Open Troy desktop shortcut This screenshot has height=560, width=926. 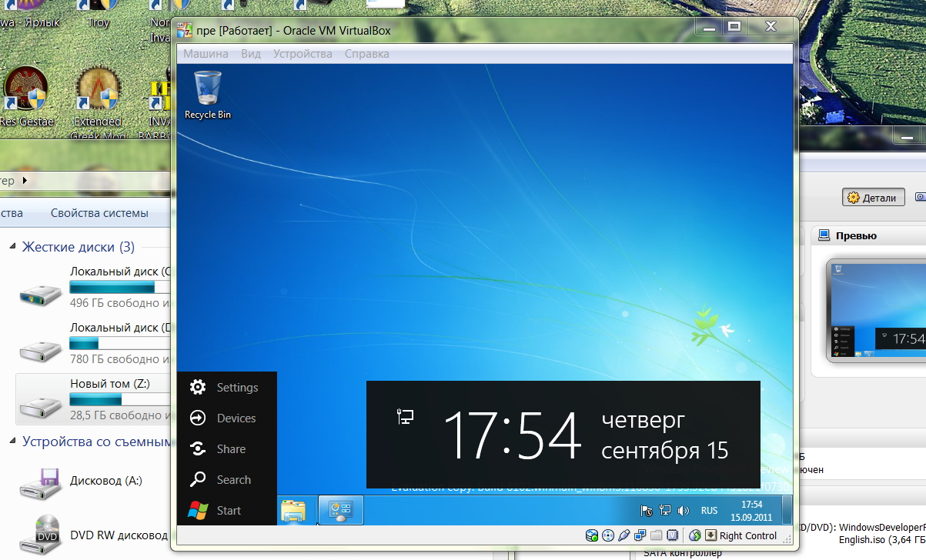pos(99,15)
